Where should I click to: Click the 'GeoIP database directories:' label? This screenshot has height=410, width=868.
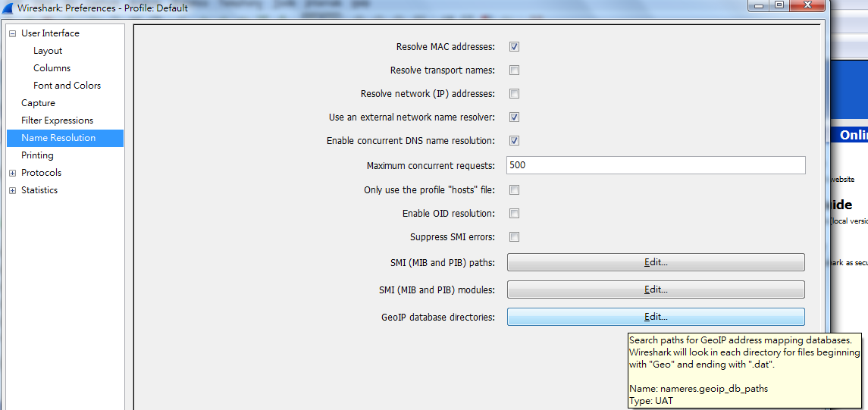coord(438,317)
